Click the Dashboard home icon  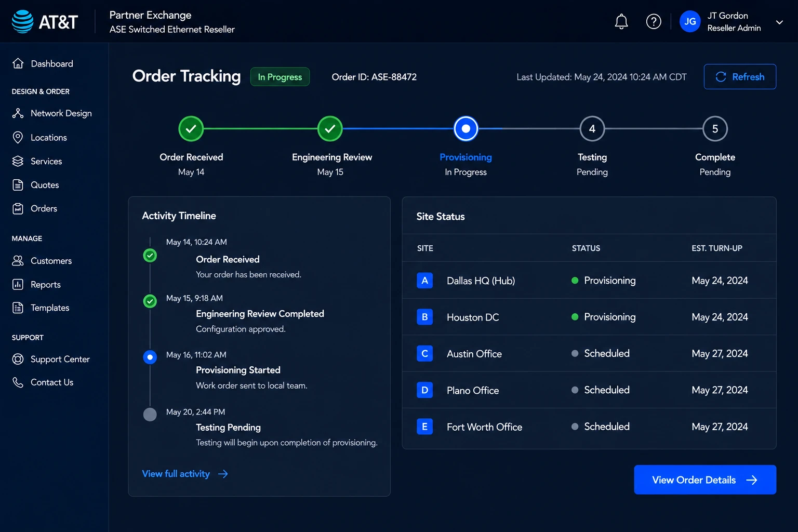click(x=18, y=63)
